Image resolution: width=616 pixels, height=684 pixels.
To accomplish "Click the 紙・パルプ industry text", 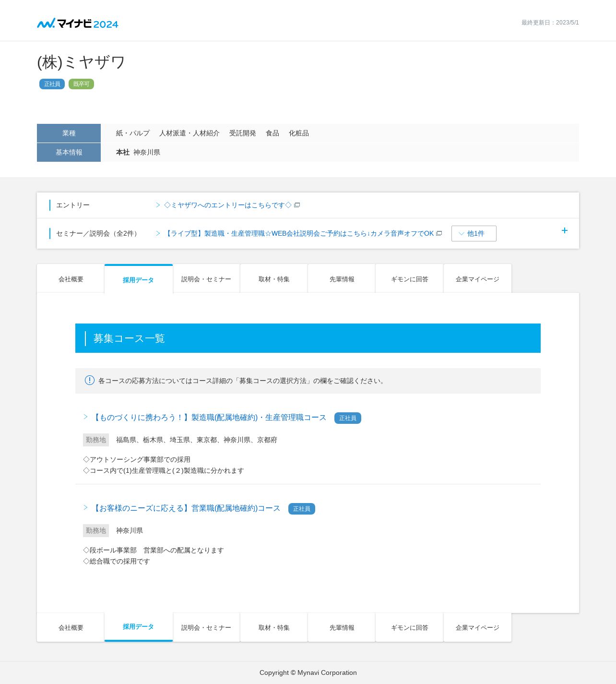I will pos(133,133).
